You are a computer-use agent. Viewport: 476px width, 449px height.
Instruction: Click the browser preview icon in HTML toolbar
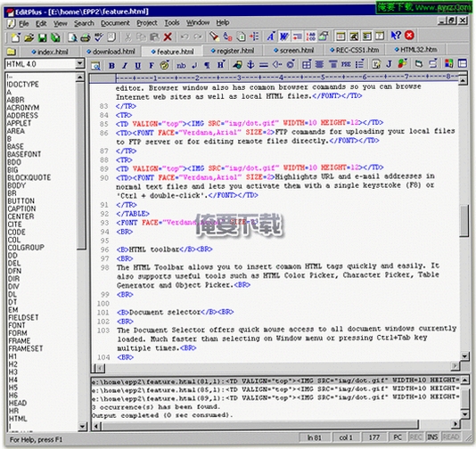pyautogui.click(x=95, y=65)
